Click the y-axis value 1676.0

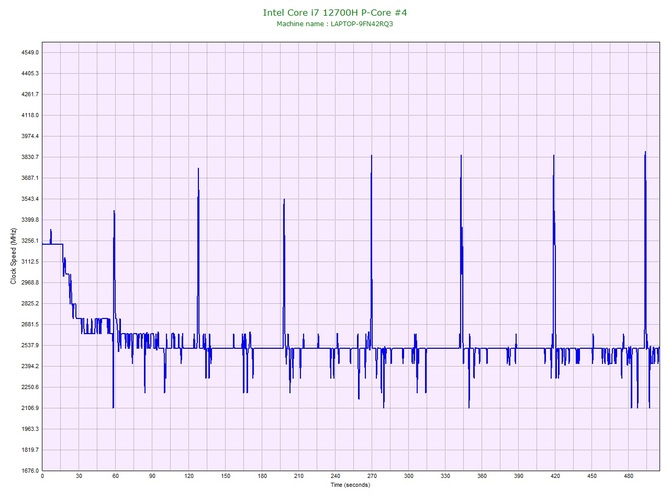(x=30, y=471)
